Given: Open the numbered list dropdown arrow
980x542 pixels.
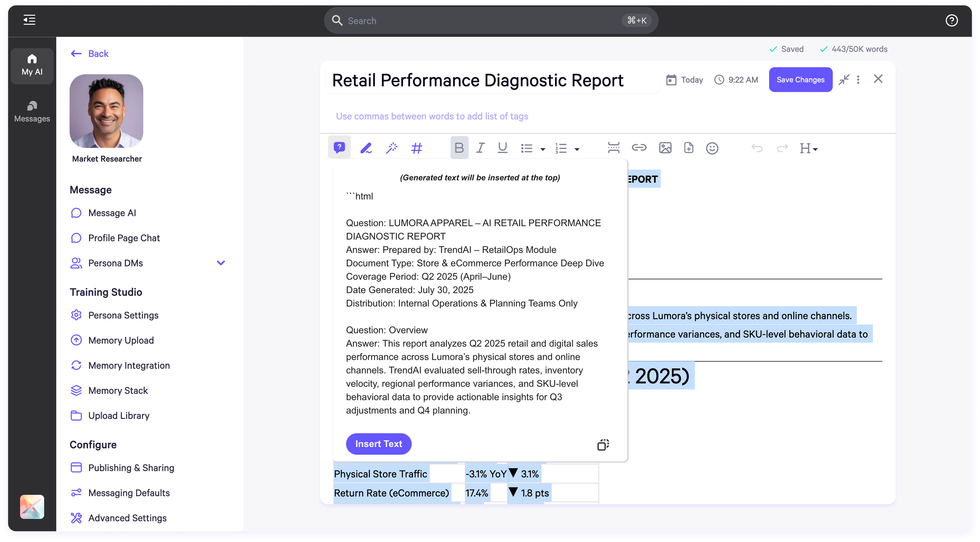Looking at the screenshot, I should click(x=577, y=149).
